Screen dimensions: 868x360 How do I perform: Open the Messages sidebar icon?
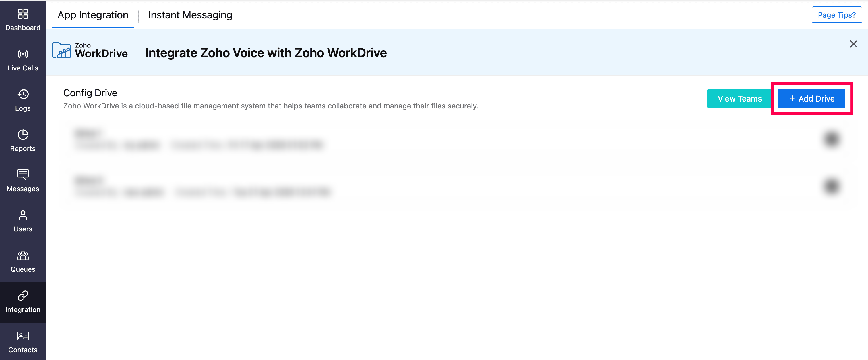23,175
